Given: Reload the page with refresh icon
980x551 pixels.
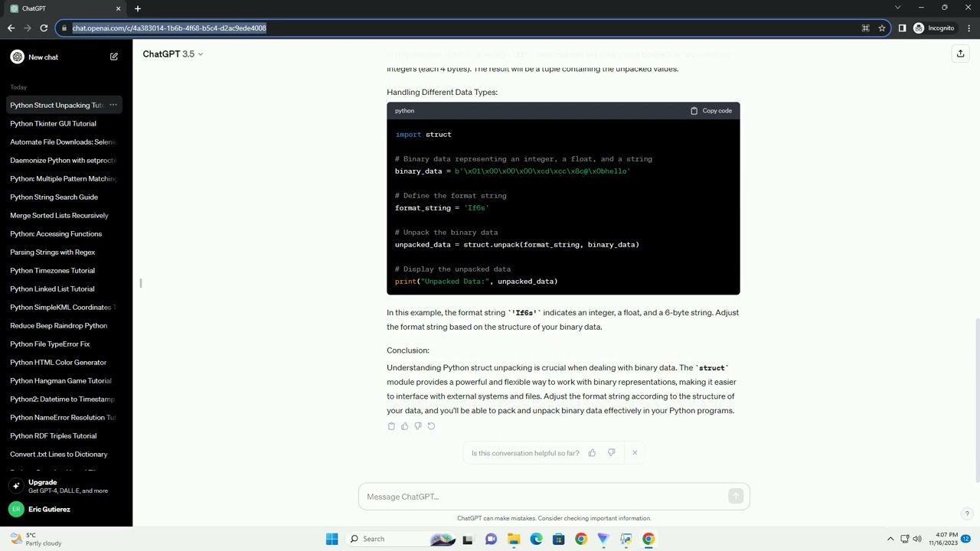Looking at the screenshot, I should point(44,28).
